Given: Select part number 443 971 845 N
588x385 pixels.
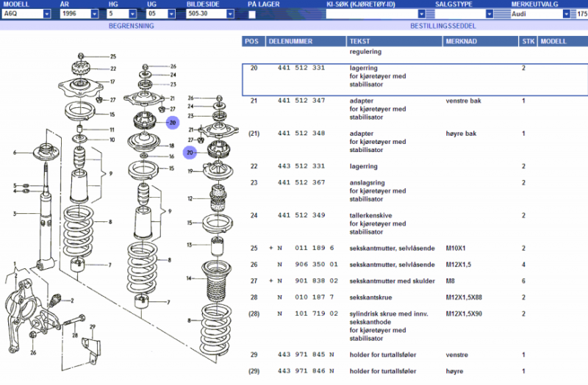Looking at the screenshot, I should [307, 355].
